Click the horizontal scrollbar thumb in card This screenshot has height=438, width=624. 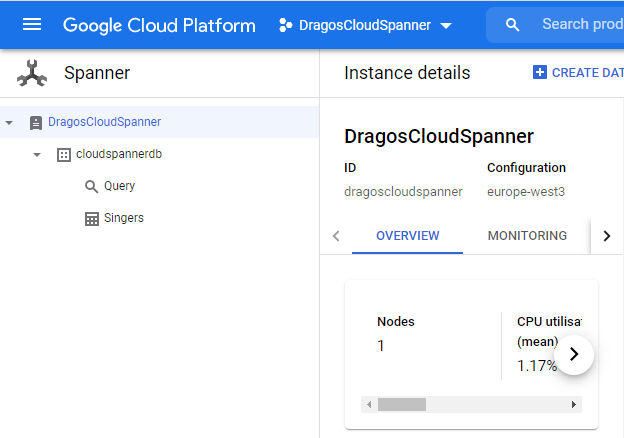point(402,405)
